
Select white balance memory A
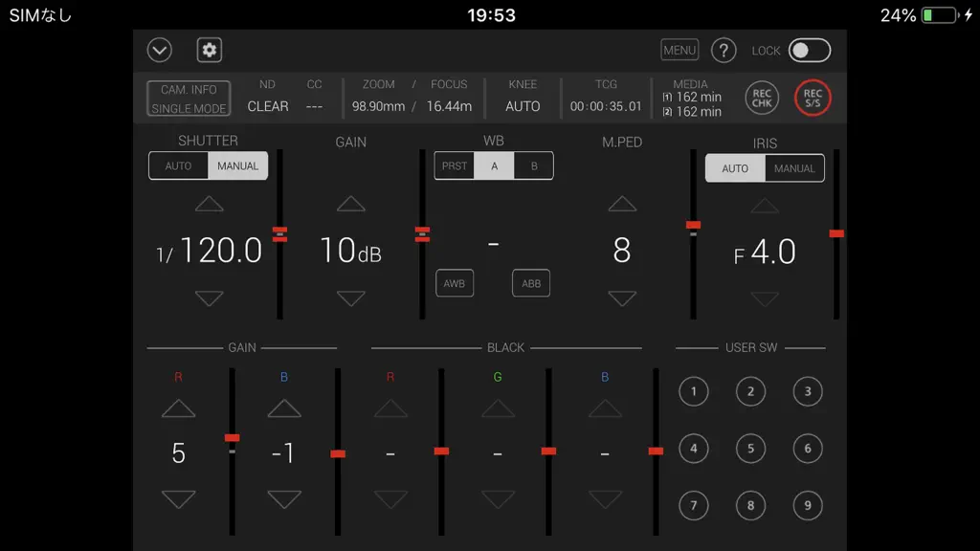[495, 166]
